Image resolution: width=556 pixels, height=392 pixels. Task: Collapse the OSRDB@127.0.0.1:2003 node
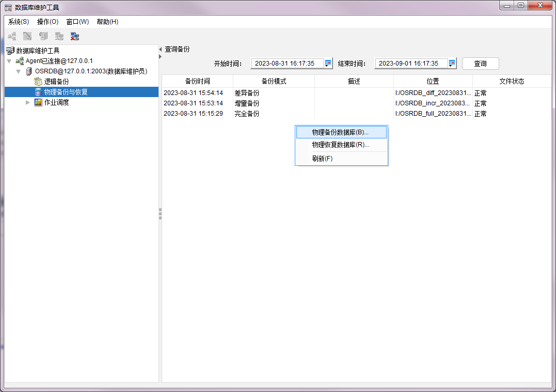(x=19, y=71)
